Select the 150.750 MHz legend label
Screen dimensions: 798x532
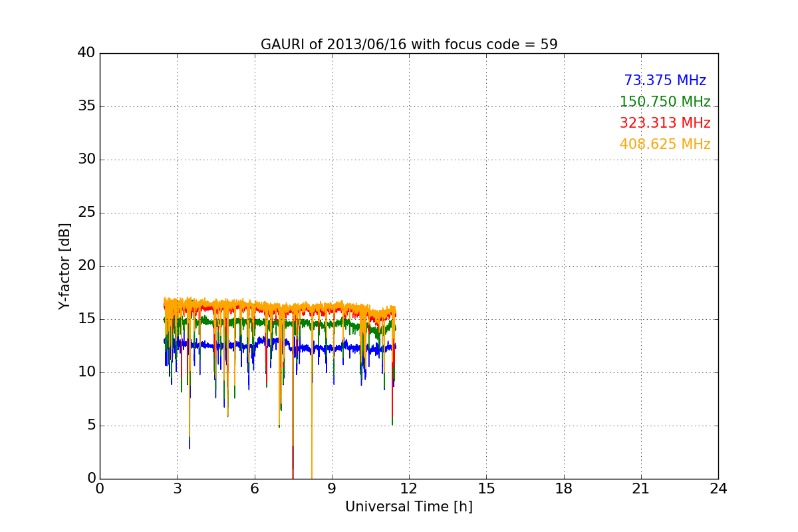pyautogui.click(x=665, y=102)
